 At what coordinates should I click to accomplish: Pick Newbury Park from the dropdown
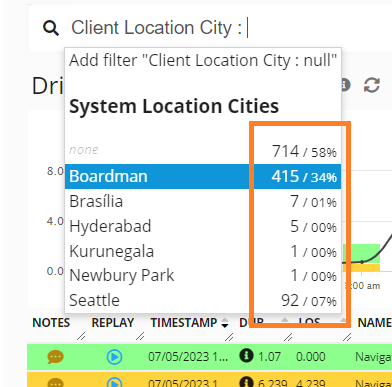pyautogui.click(x=203, y=276)
